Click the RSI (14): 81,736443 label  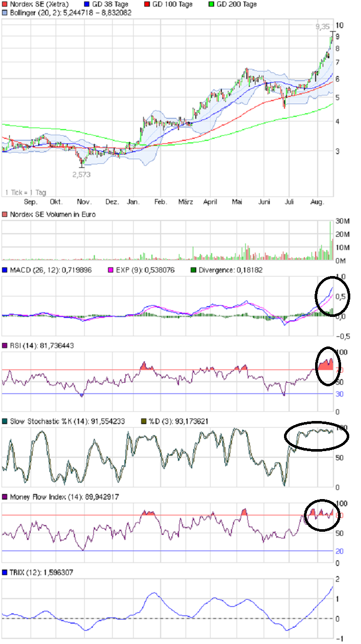42,345
